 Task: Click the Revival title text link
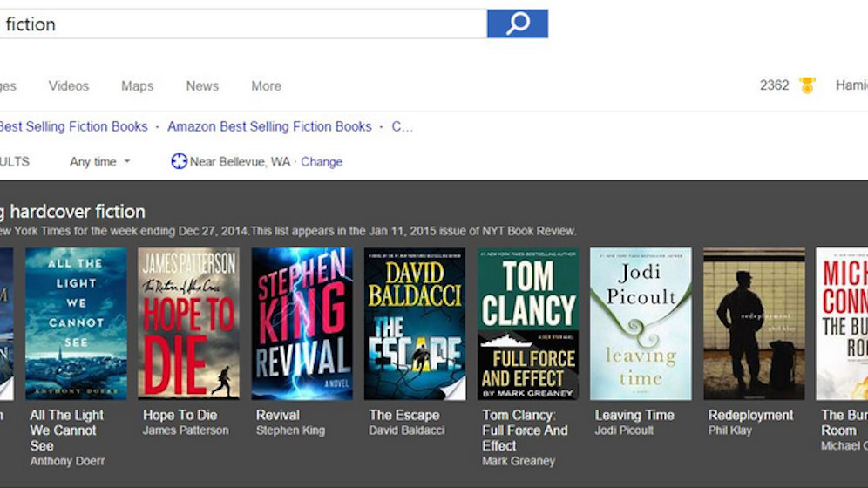[278, 415]
